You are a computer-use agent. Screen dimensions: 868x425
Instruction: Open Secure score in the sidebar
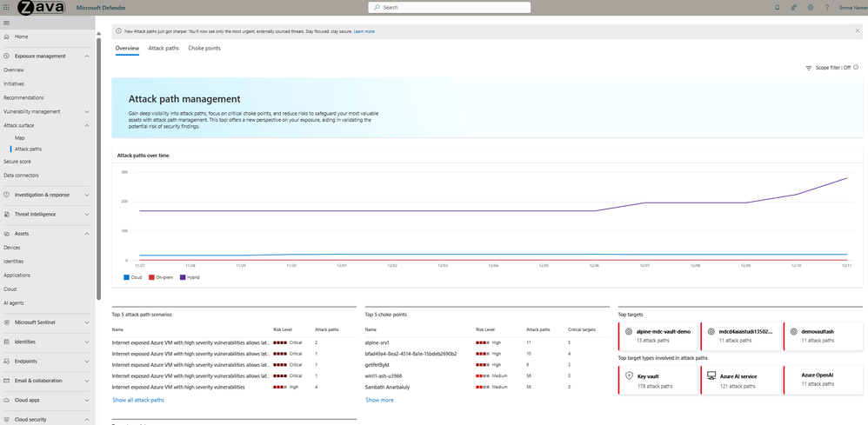(17, 162)
